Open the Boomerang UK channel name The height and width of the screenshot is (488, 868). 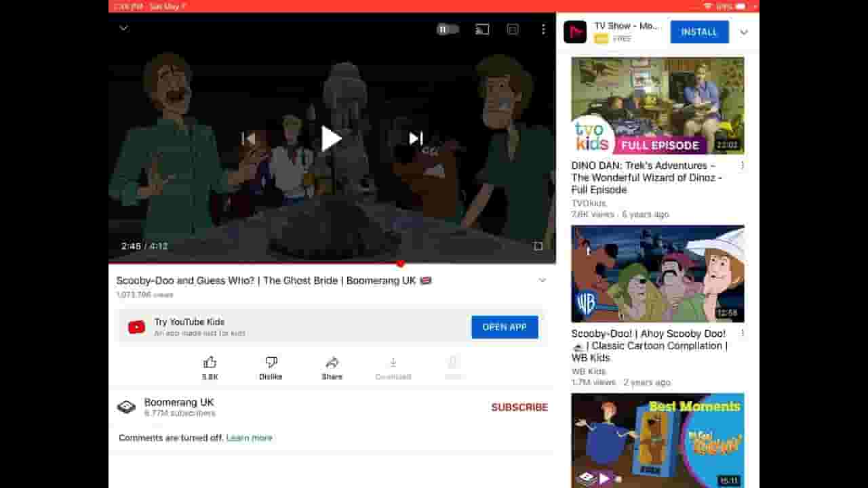(179, 402)
